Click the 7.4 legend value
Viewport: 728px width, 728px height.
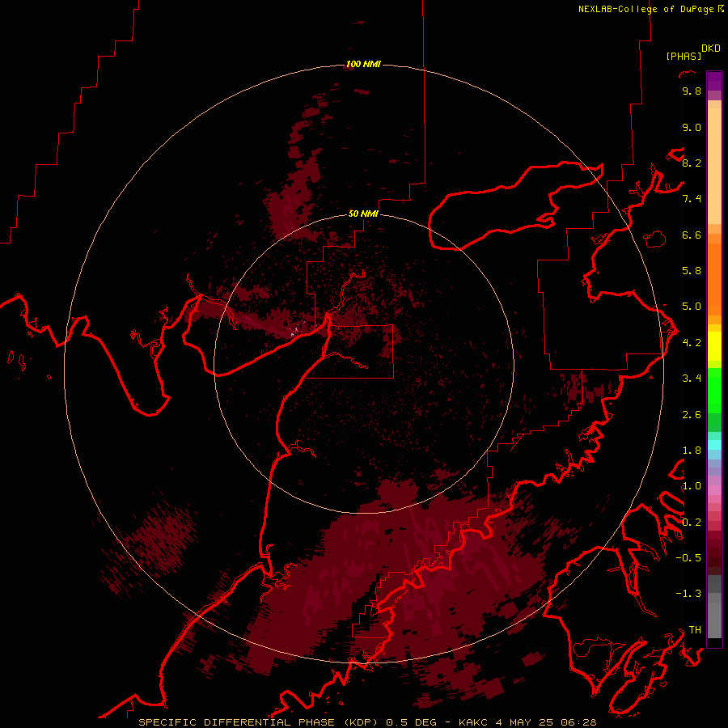click(x=692, y=199)
